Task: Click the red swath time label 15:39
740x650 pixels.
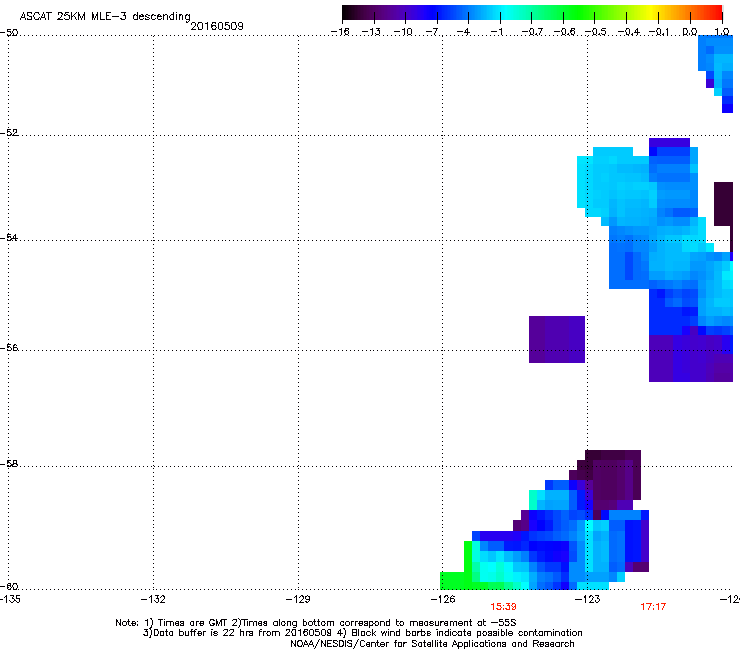Action: click(503, 607)
